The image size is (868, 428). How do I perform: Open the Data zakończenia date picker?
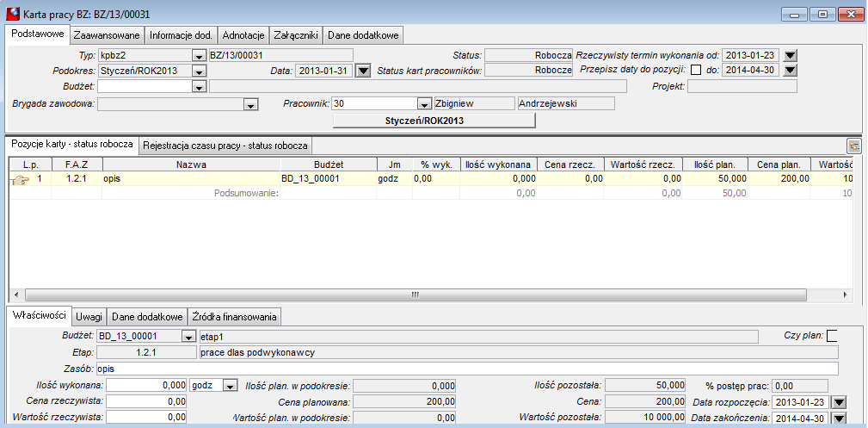pyautogui.click(x=840, y=419)
